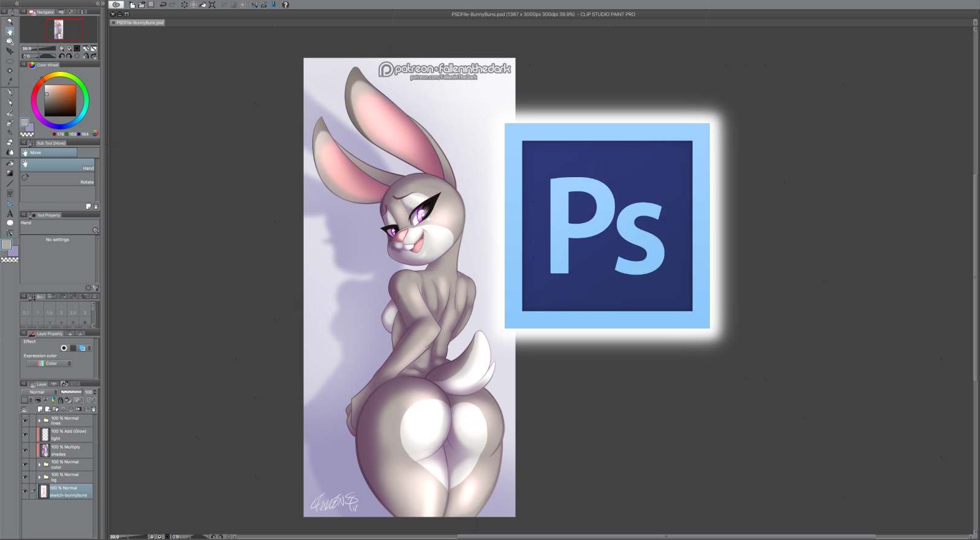Toggle Snap to Special Ruler in toolbar
Screen dimensions: 980x540
tap(263, 5)
